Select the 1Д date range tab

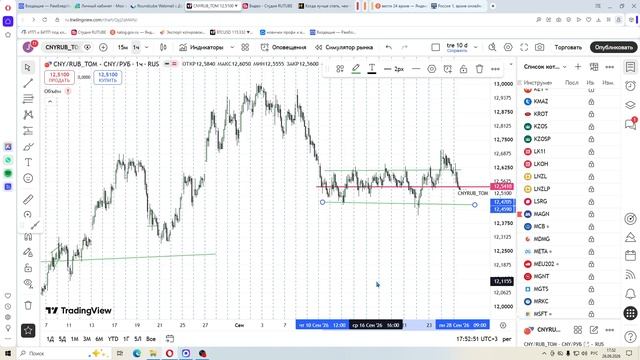pos(50,339)
